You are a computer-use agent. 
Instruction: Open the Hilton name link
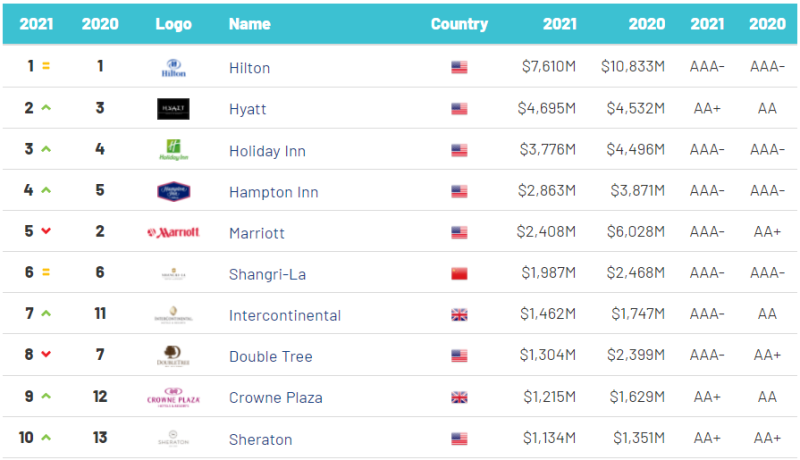(249, 68)
